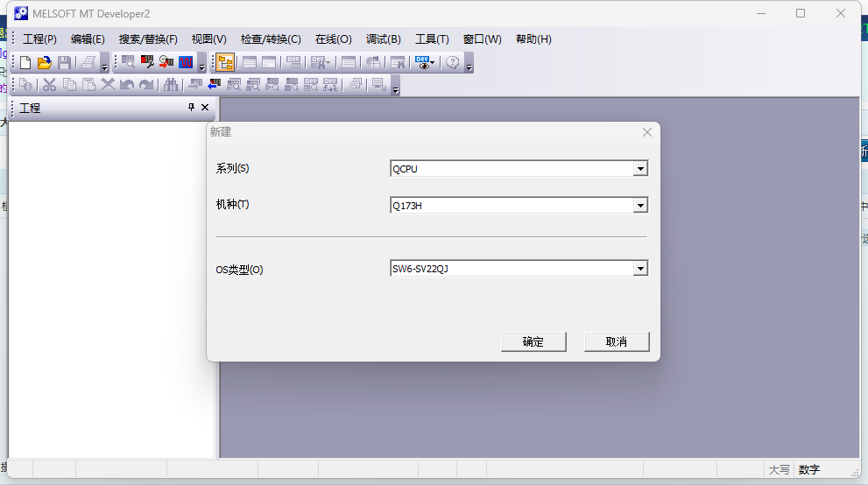Expand the 系列(S) dropdown
Screen dimensions: 868x485
pyautogui.click(x=640, y=169)
